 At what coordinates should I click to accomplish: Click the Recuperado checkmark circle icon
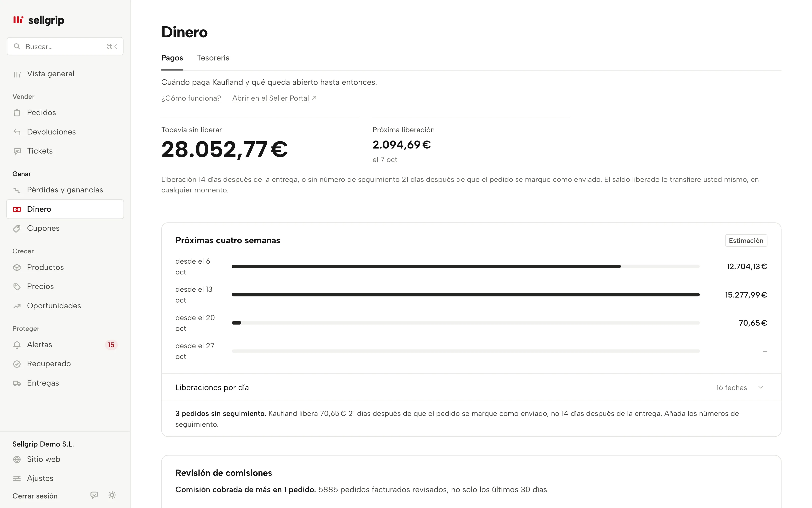pos(17,364)
